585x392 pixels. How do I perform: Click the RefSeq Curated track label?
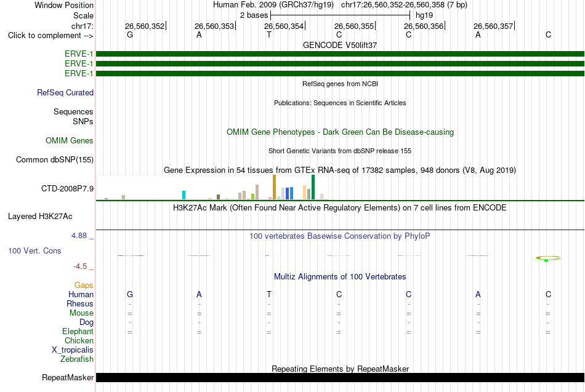point(65,92)
